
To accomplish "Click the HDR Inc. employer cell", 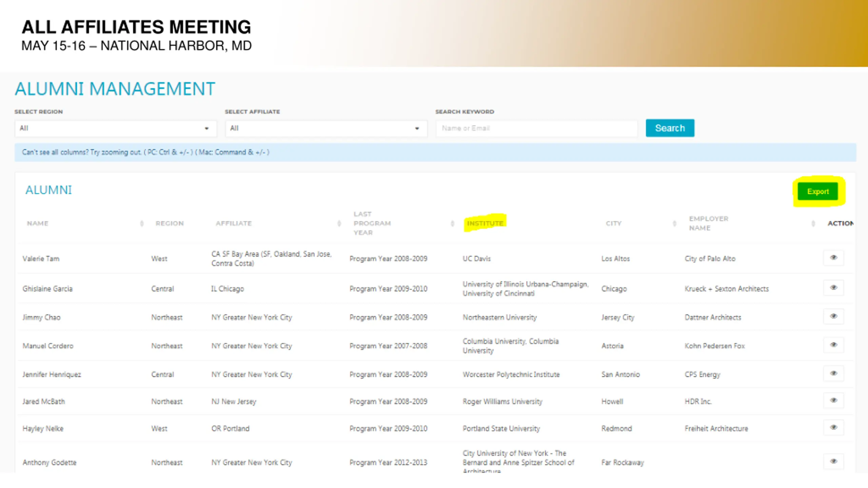I will point(698,402).
